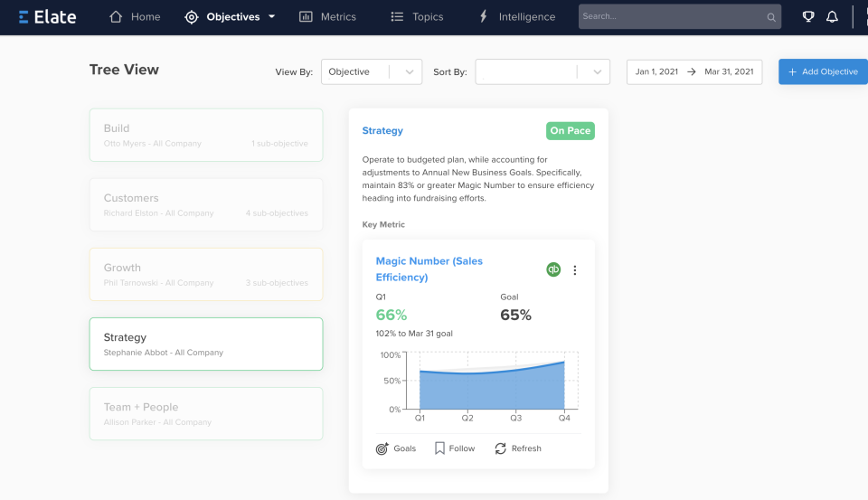Open the Objectives menu
The image size is (868, 500).
(x=230, y=17)
